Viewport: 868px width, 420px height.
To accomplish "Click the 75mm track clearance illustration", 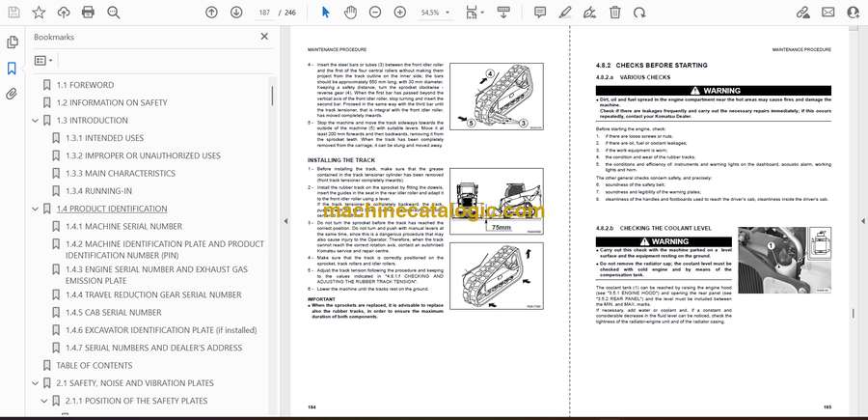I will click(x=496, y=202).
